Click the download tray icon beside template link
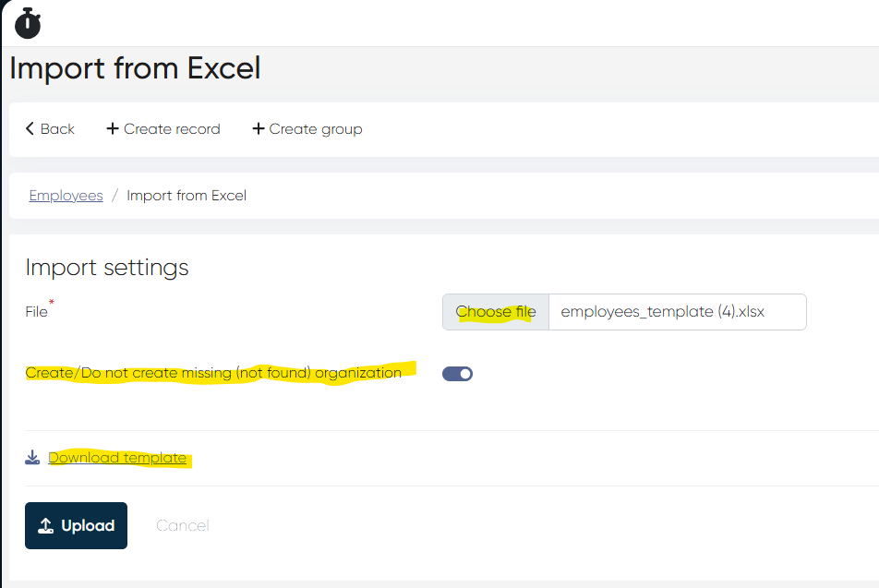The image size is (879, 588). click(x=32, y=458)
